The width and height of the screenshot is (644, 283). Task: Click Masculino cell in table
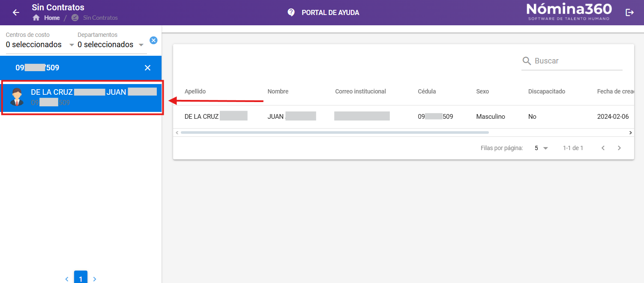pos(491,117)
